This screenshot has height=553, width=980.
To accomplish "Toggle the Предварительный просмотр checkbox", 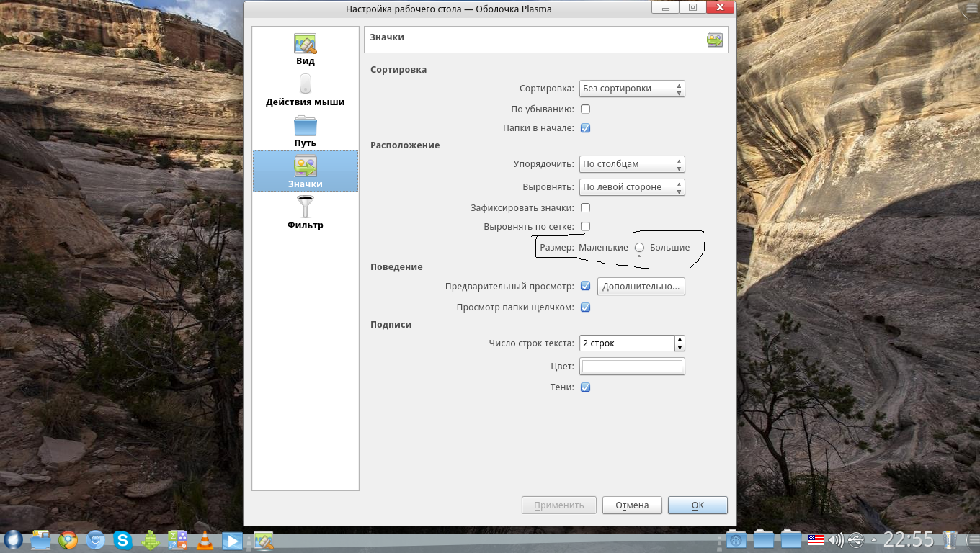I will [585, 286].
